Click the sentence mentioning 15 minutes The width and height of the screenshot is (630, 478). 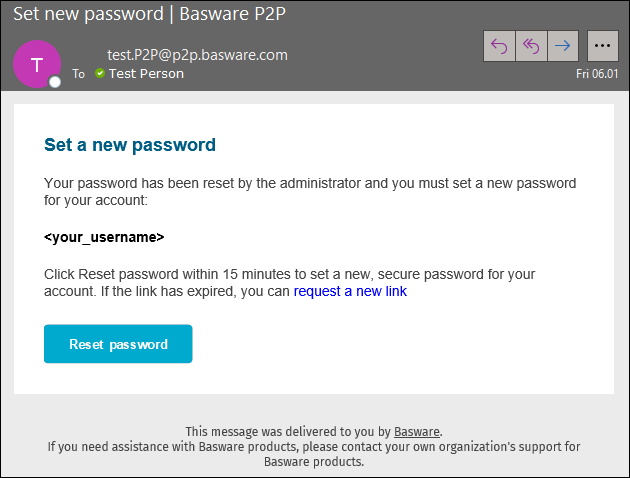tap(289, 283)
